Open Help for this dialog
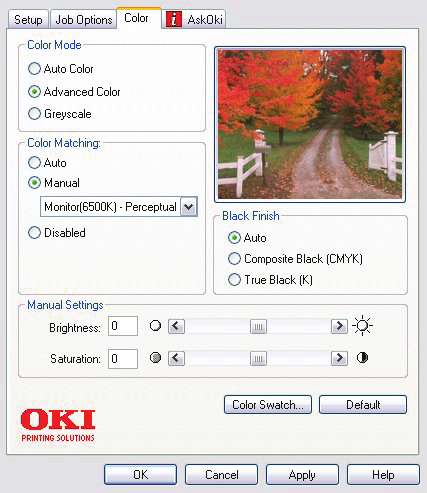 (383, 474)
